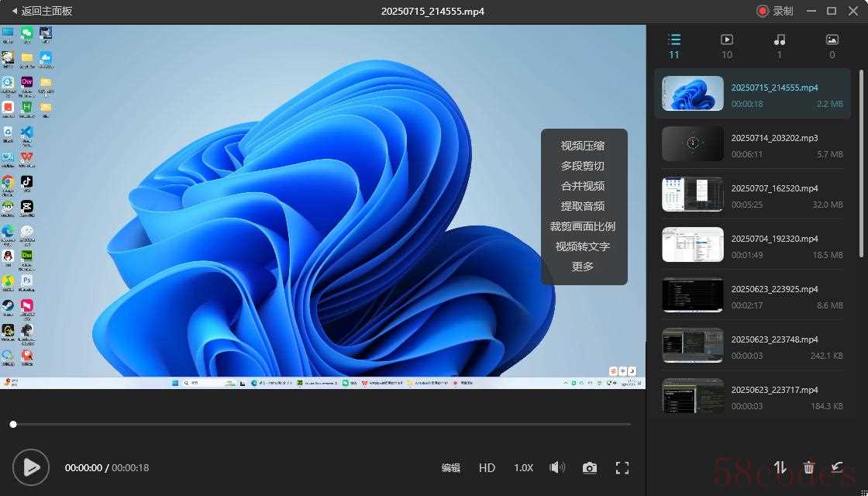Screen dimensions: 868x496
Task: Click the 32.0 MB file size
Action: click(828, 205)
